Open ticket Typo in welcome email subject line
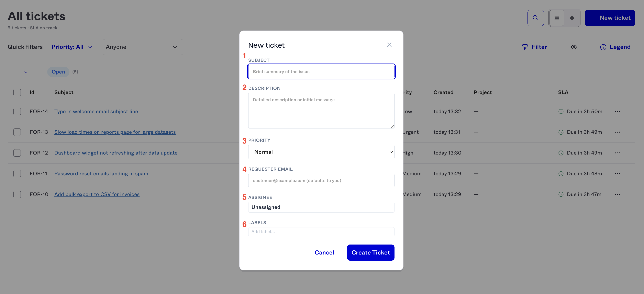 96,112
